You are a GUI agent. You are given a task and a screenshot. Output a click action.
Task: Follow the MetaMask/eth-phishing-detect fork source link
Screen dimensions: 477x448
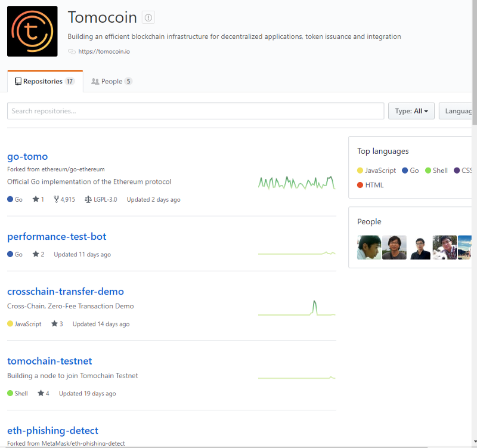pyautogui.click(x=83, y=443)
